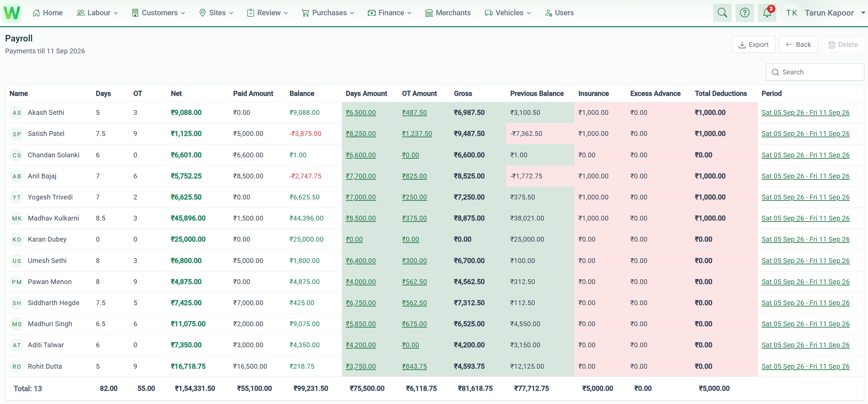Open the Review menu
The width and height of the screenshot is (868, 404).
point(268,13)
